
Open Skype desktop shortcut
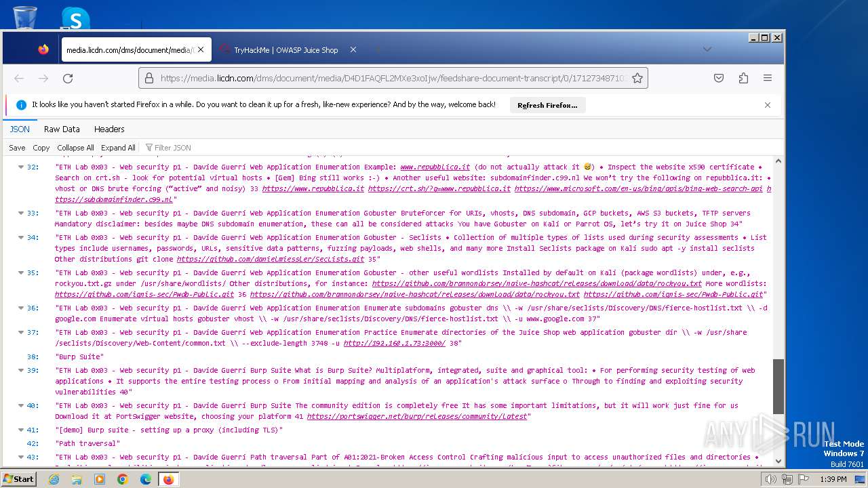click(75, 18)
